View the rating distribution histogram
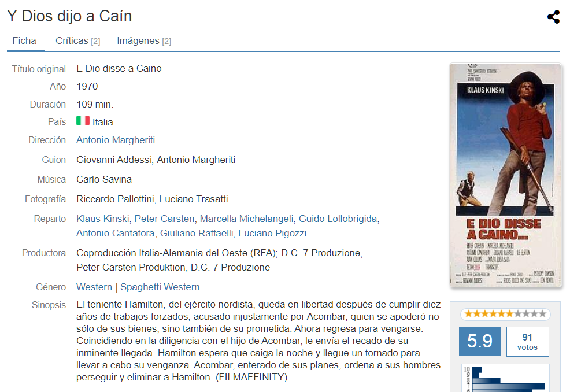This screenshot has height=392, width=570. point(505,379)
